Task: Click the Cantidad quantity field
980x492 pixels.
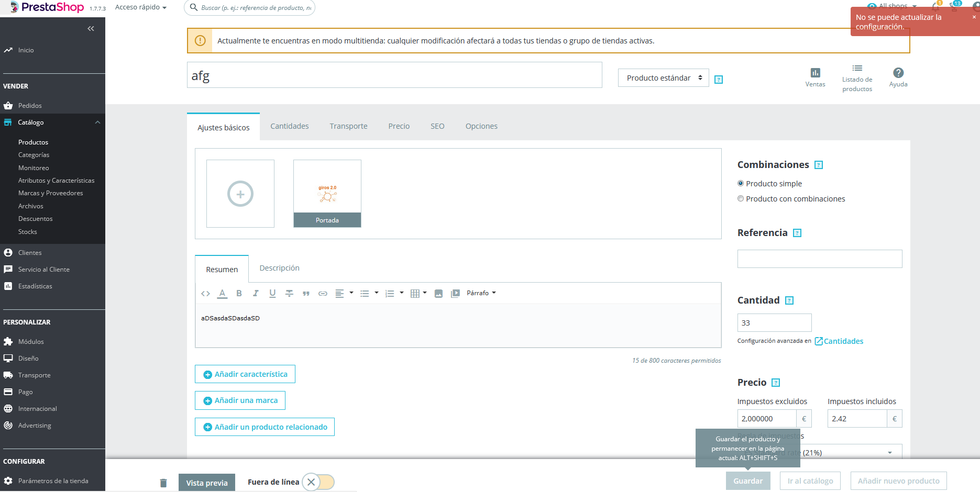Action: [x=775, y=323]
